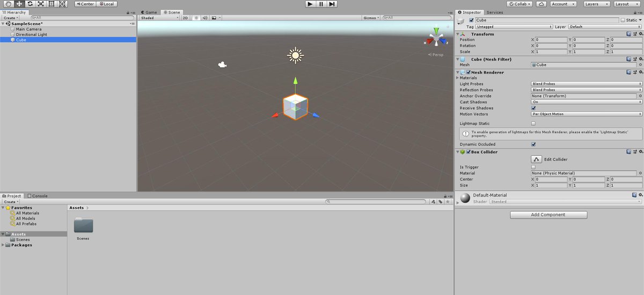644x295 pixels.
Task: Uncheck Receive Shadows
Action: tap(533, 108)
